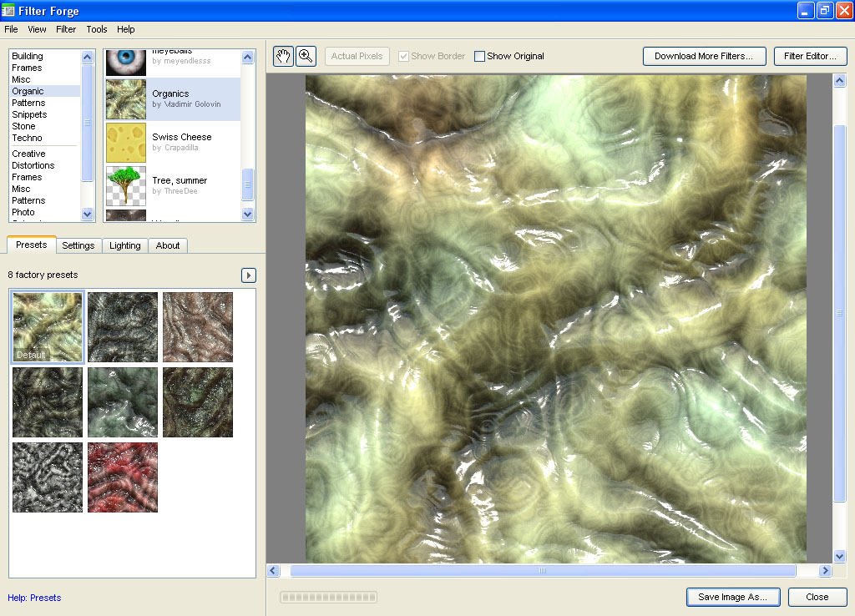Viewport: 855px width, 616px height.
Task: Select Stone category in list
Action: point(23,126)
